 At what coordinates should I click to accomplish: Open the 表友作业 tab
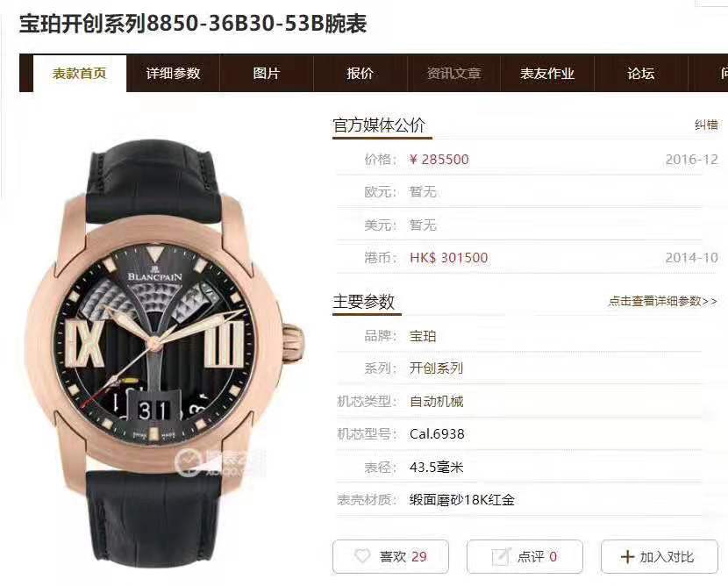[x=547, y=73]
